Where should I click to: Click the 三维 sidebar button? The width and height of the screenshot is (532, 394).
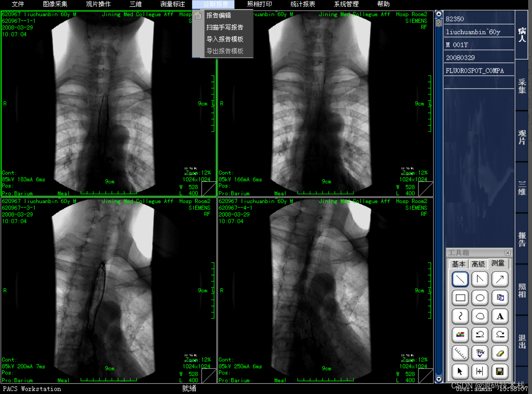point(522,188)
